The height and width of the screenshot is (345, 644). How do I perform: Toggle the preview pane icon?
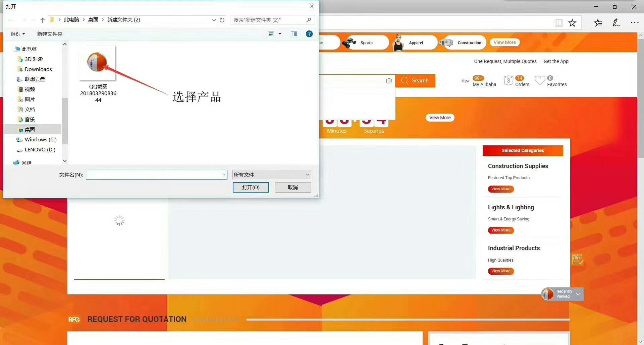coord(294,34)
